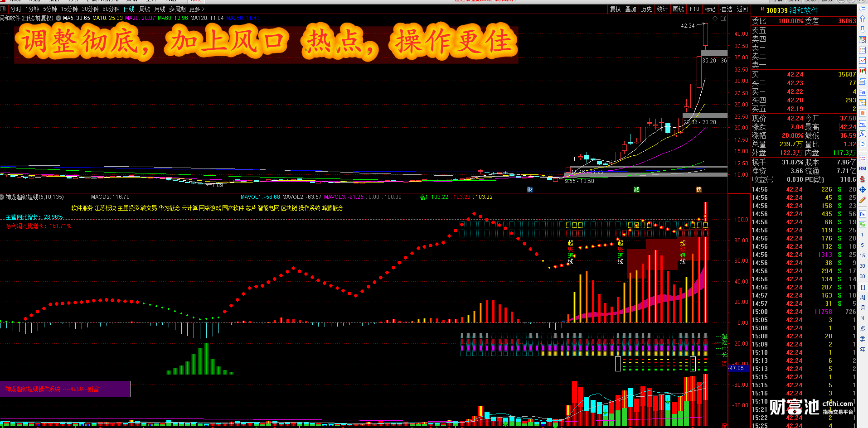Click the down arrow for next stock
The width and height of the screenshot is (868, 428).
pos(862,29)
